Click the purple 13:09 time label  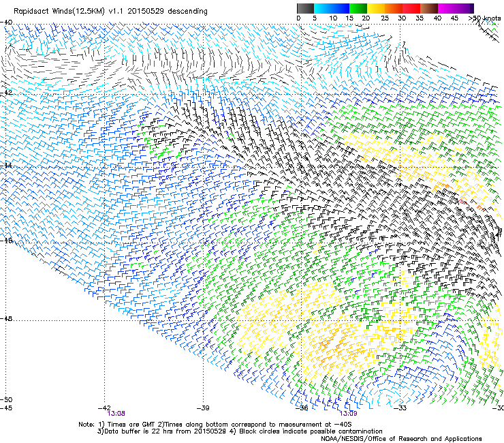click(x=348, y=414)
